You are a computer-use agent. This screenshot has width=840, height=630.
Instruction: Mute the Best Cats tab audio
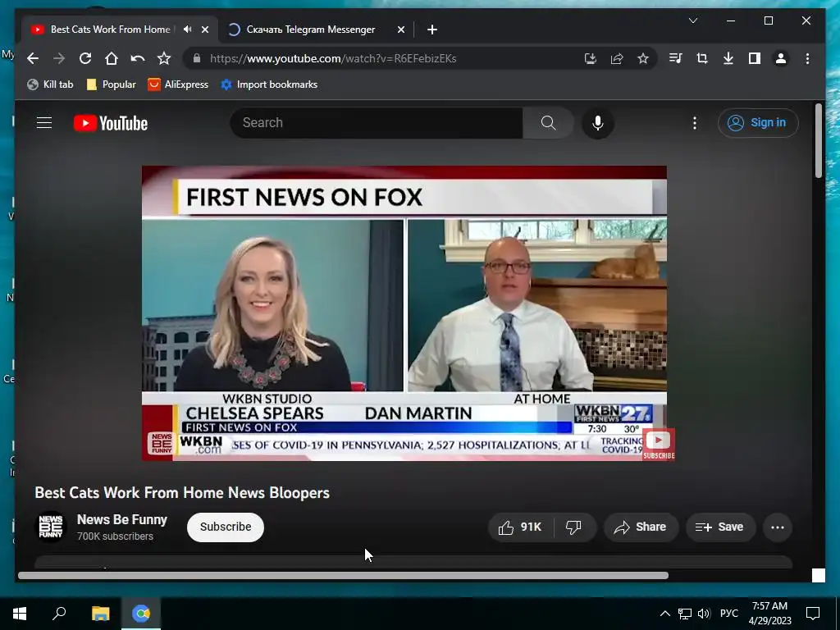pos(187,30)
